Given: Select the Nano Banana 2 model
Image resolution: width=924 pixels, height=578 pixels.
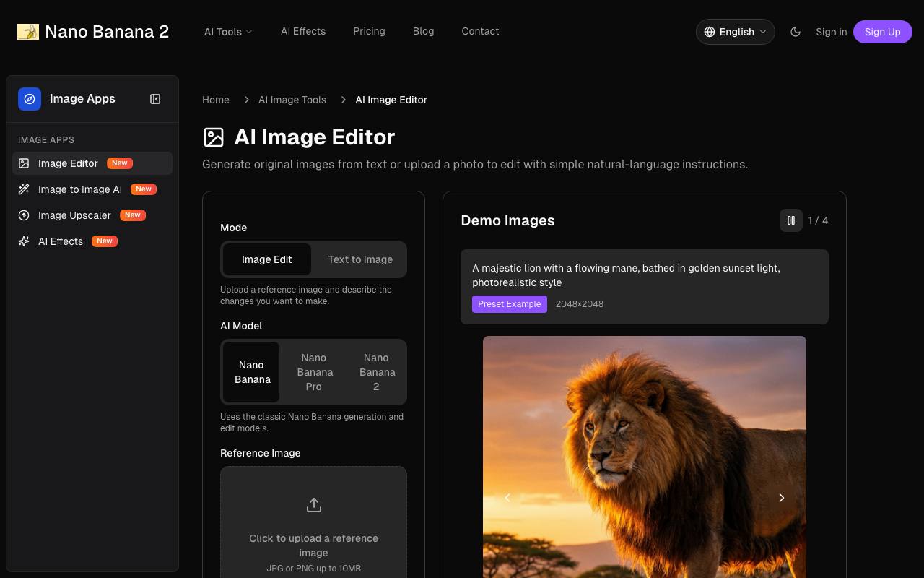Looking at the screenshot, I should pyautogui.click(x=376, y=372).
